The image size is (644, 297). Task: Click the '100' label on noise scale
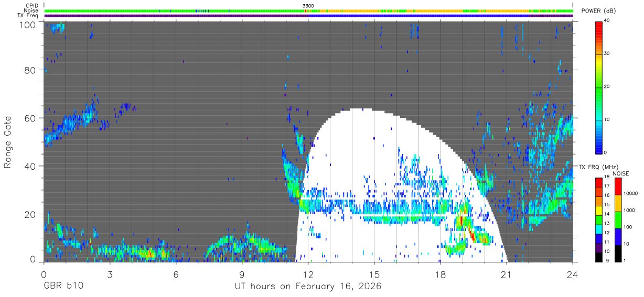pyautogui.click(x=628, y=227)
